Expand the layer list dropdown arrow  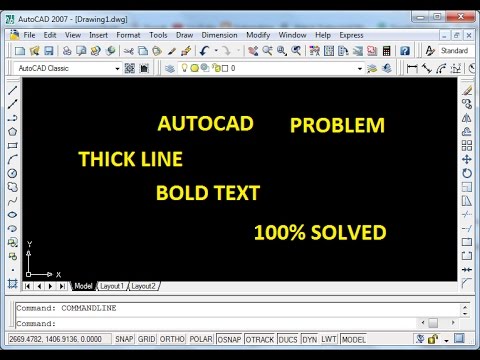click(x=360, y=69)
